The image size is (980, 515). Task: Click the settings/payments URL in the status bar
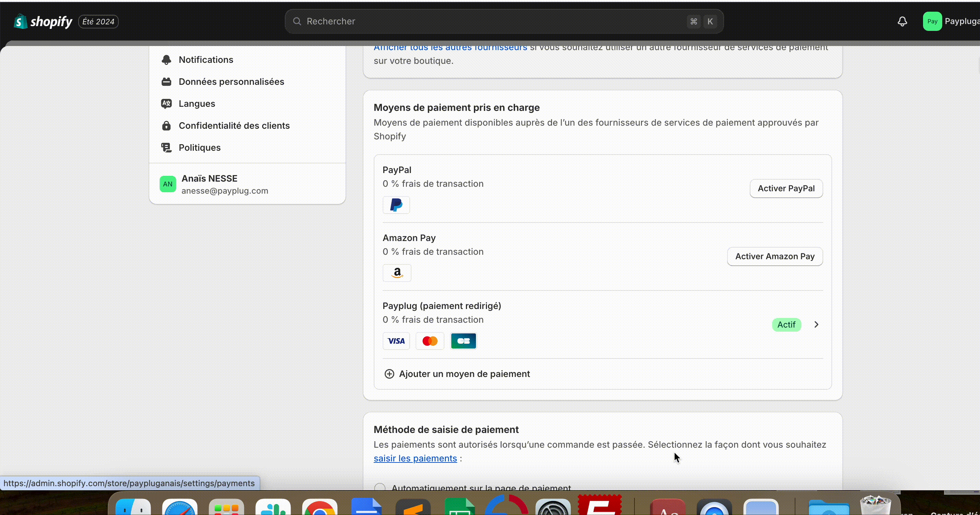click(129, 483)
